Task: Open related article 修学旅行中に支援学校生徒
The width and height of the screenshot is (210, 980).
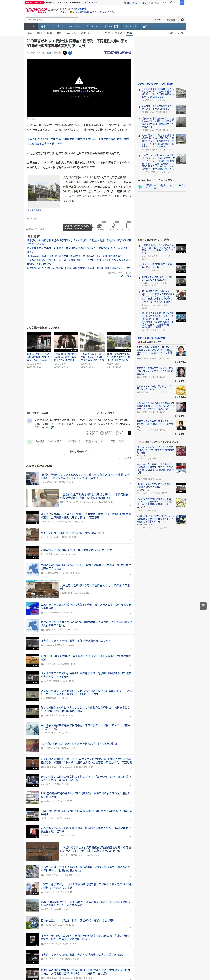Action: point(79,242)
